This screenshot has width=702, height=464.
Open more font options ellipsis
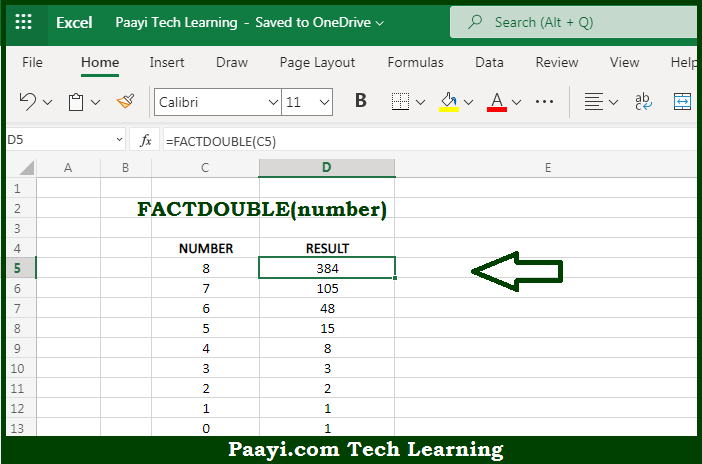(545, 101)
